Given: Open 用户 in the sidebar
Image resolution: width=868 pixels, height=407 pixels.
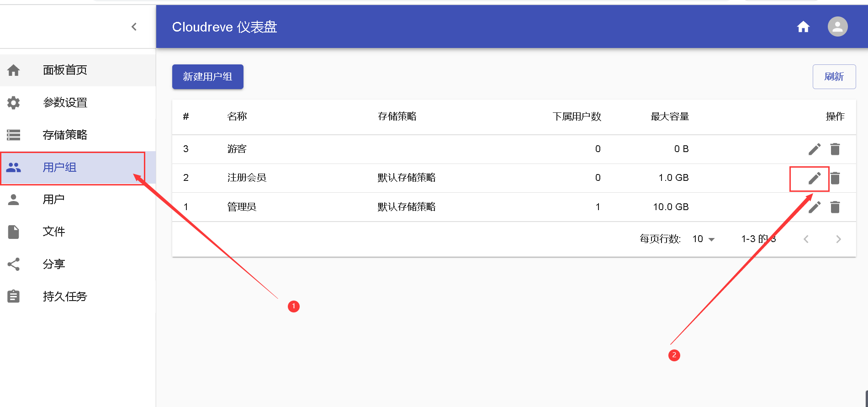Looking at the screenshot, I should tap(78, 200).
